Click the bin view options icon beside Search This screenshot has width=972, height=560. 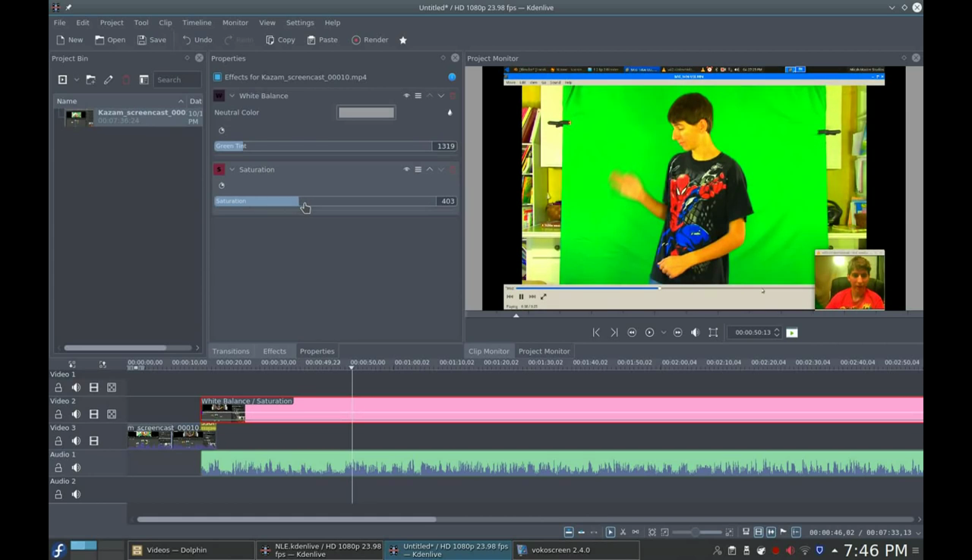(x=144, y=80)
